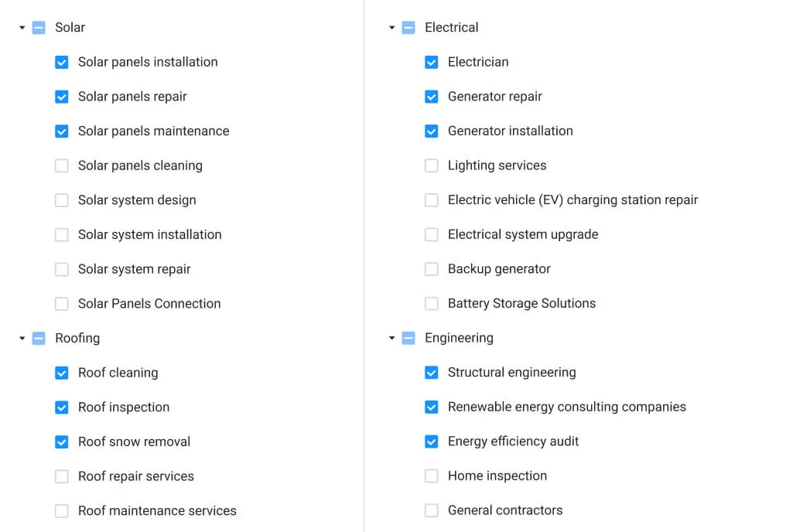Enable Roof repair services checkbox
Screen dimensions: 786x532
(x=62, y=476)
